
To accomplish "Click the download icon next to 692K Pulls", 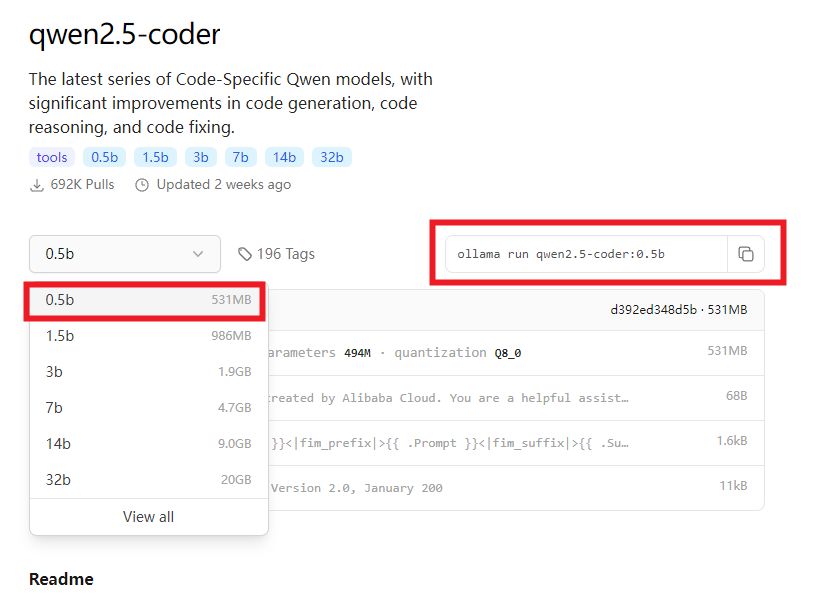I will coord(37,185).
